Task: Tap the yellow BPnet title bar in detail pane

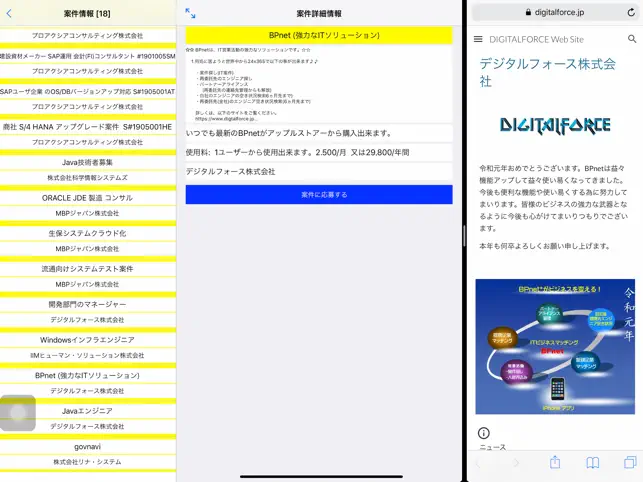Action: (x=319, y=35)
